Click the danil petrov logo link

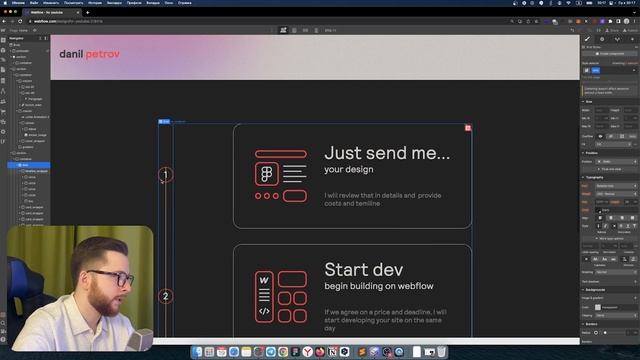click(x=89, y=54)
